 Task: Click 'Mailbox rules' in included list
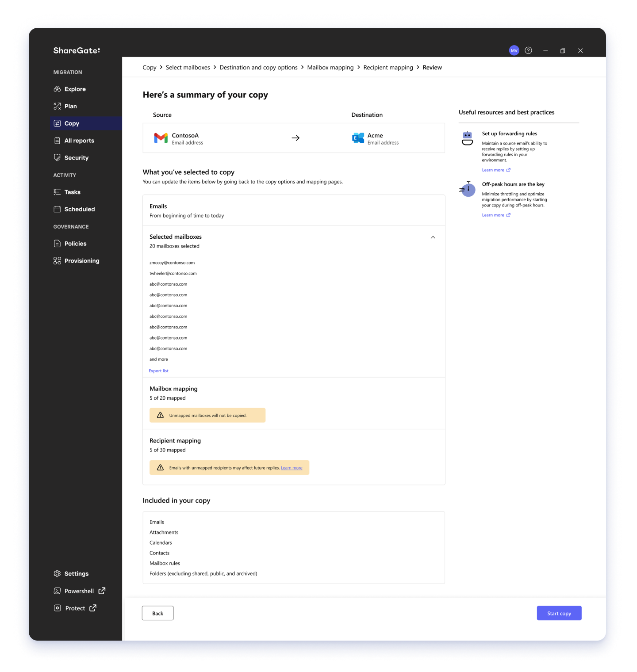(x=165, y=563)
